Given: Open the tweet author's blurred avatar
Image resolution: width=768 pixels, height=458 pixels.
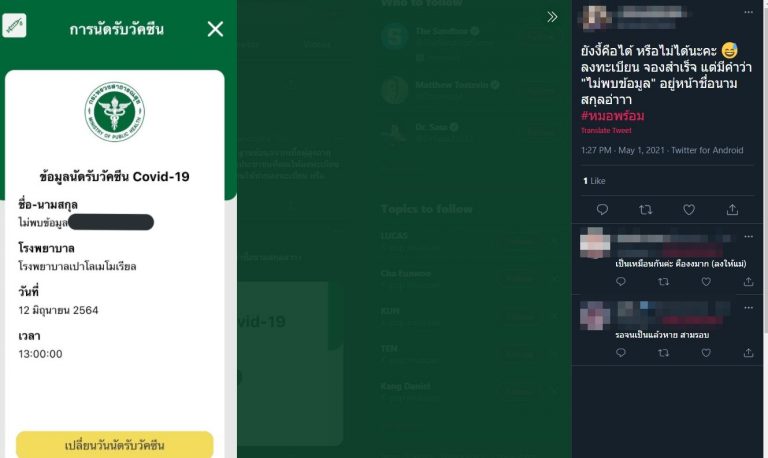Looking at the screenshot, I should click(594, 17).
